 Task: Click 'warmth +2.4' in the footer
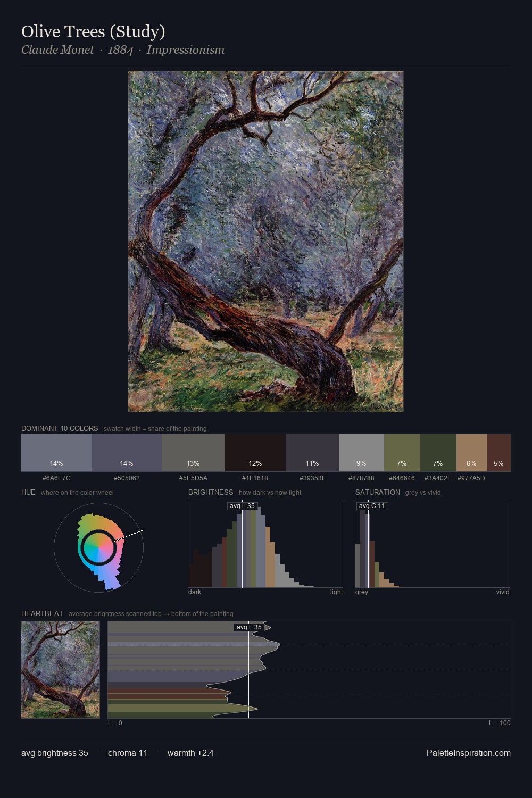[190, 753]
